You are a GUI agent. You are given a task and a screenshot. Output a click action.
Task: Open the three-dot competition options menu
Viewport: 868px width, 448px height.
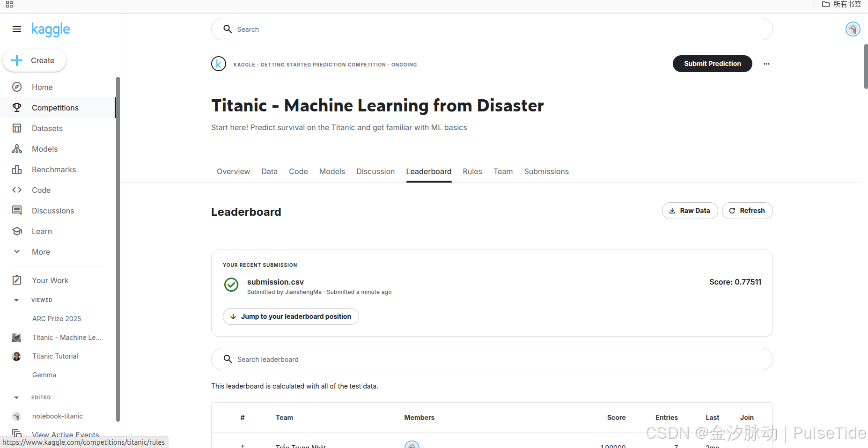click(x=766, y=64)
